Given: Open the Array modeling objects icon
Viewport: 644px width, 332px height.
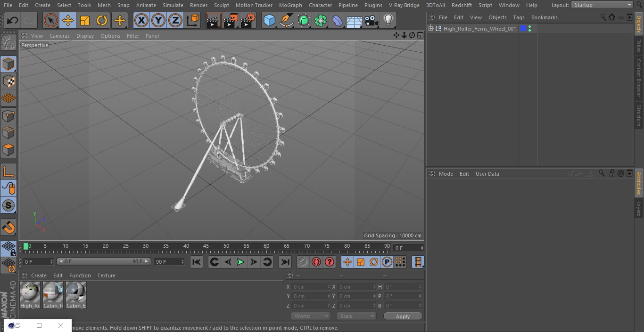Looking at the screenshot, I should click(321, 20).
